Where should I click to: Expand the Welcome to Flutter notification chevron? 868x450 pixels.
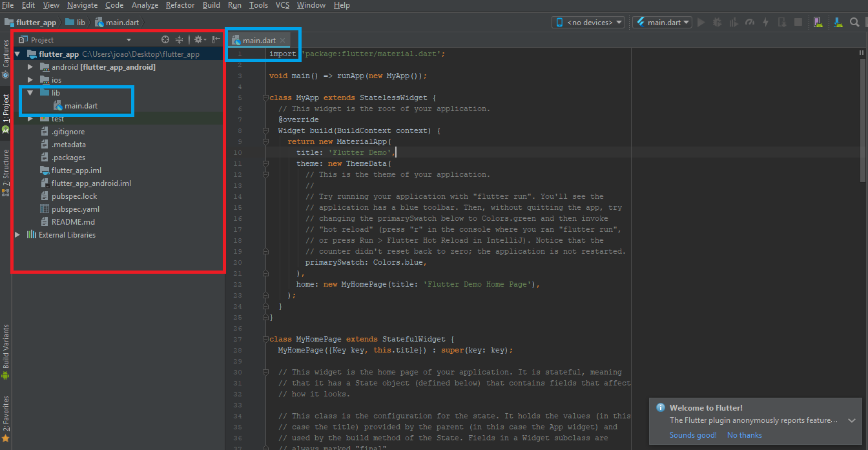pos(852,420)
